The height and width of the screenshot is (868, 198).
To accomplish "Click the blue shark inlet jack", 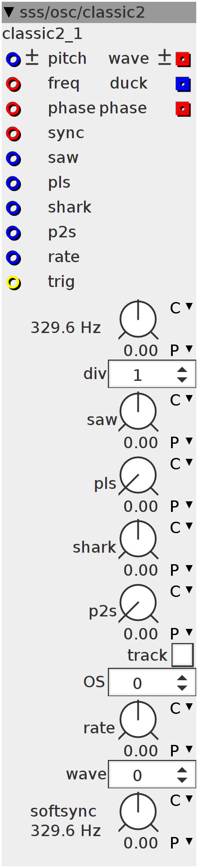I will pyautogui.click(x=13, y=208).
